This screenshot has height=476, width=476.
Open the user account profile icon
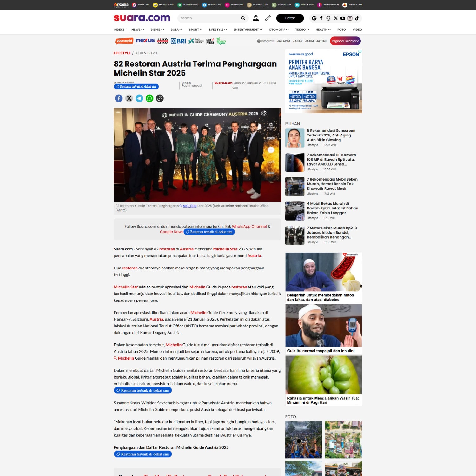(x=256, y=18)
